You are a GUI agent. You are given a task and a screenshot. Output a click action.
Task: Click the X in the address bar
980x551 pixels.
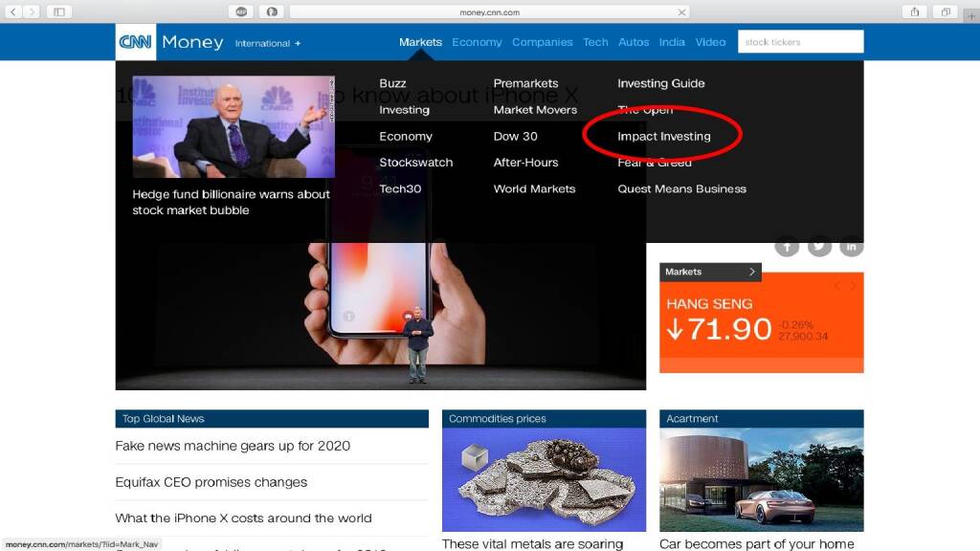[681, 12]
